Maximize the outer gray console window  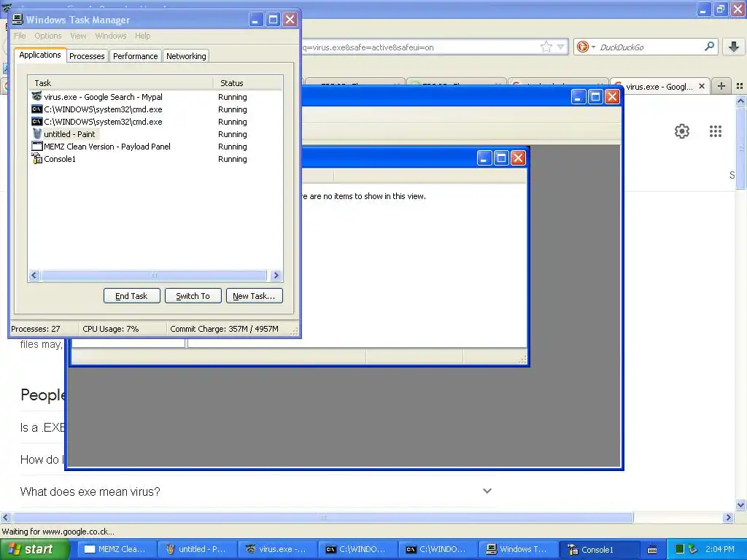(595, 97)
